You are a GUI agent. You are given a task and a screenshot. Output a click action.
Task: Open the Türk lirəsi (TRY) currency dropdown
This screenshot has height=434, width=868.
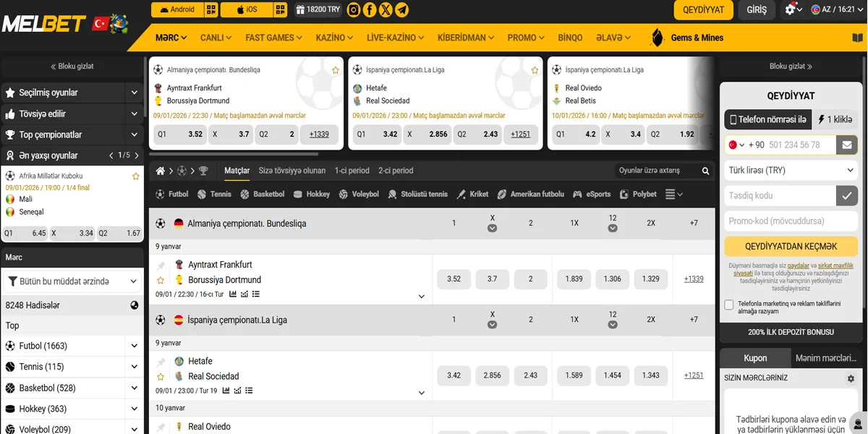pyautogui.click(x=791, y=171)
